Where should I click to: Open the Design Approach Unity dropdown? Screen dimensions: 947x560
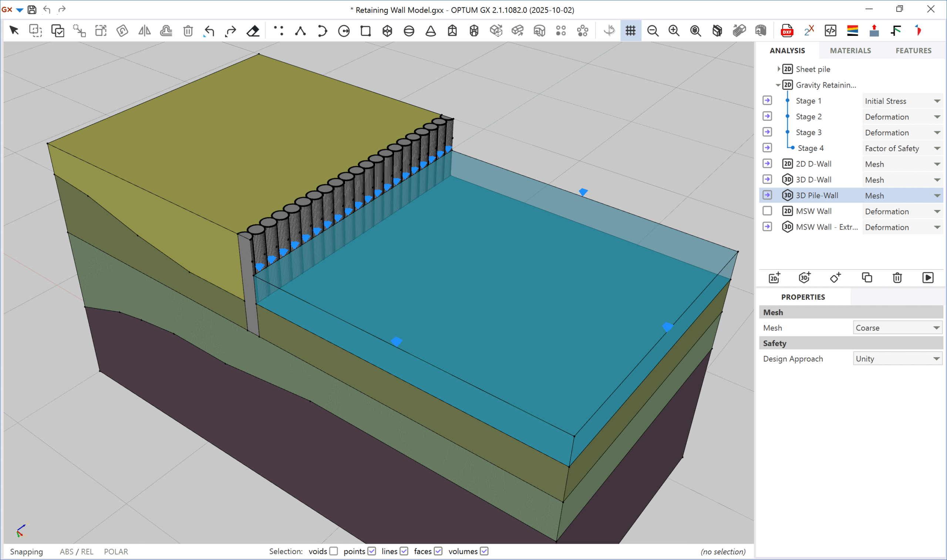pyautogui.click(x=897, y=359)
